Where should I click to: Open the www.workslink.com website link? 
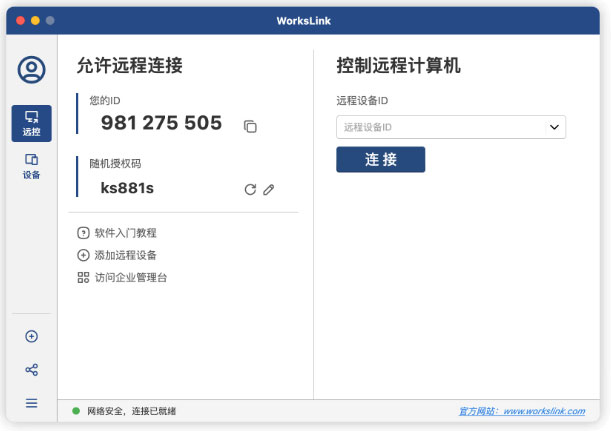544,411
